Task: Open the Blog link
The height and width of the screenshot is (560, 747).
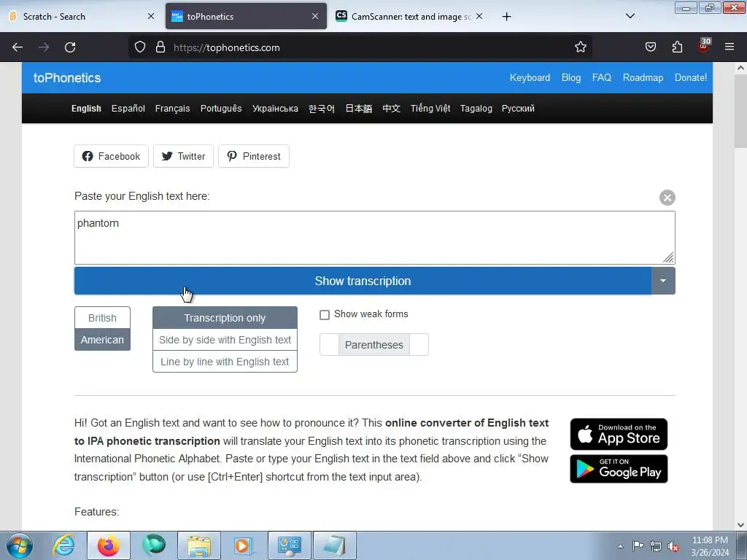Action: point(570,77)
